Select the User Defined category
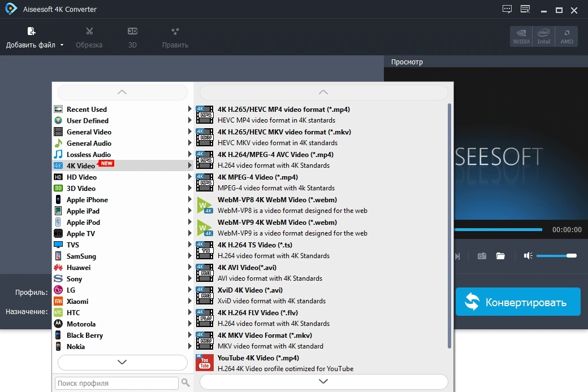588x392 pixels. tap(123, 120)
